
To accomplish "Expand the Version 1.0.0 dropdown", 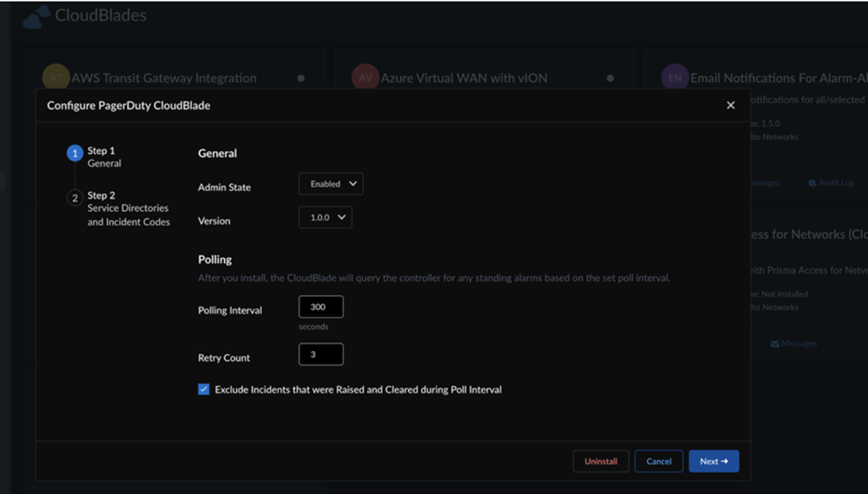I will (x=325, y=217).
